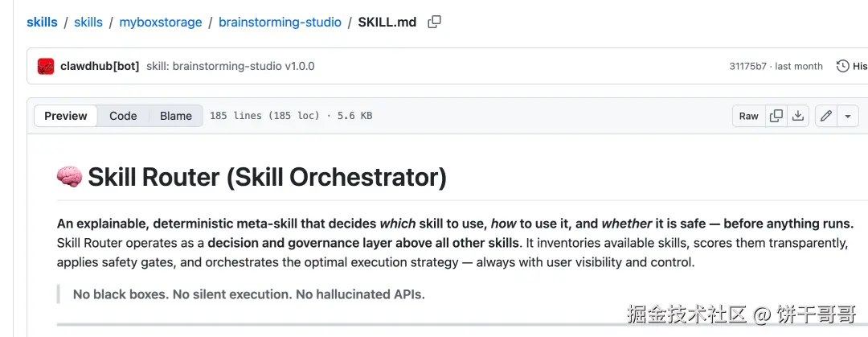
Task: Open commit History clock icon
Action: point(842,66)
